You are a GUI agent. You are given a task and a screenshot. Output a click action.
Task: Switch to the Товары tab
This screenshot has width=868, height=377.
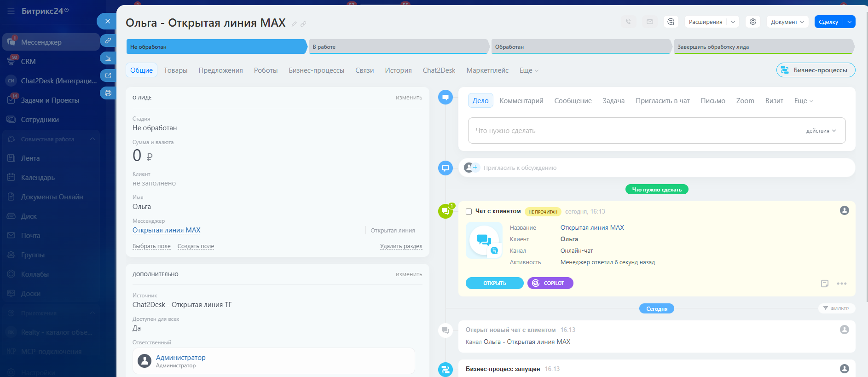tap(175, 70)
